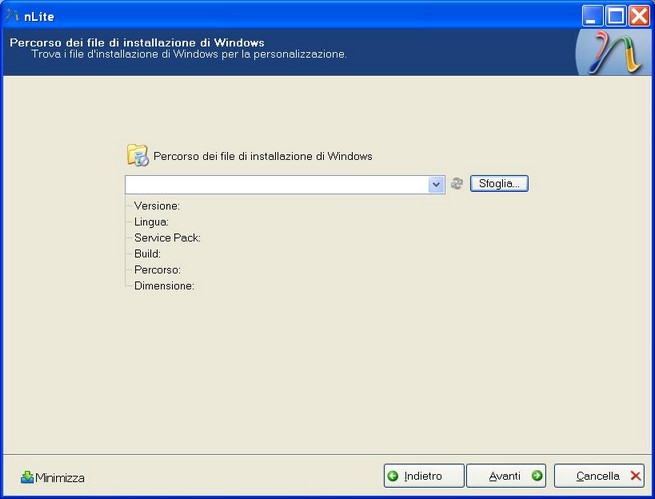Minimize the nLite window from the title bar

593,15
